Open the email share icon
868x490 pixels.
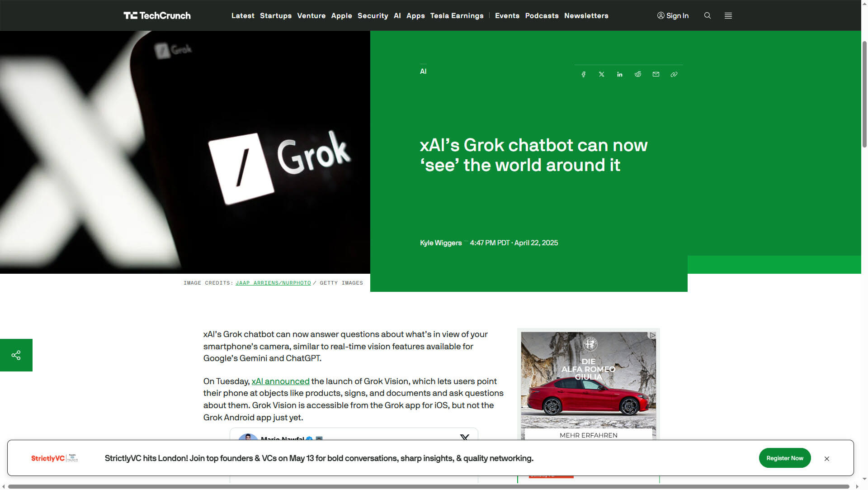(656, 74)
